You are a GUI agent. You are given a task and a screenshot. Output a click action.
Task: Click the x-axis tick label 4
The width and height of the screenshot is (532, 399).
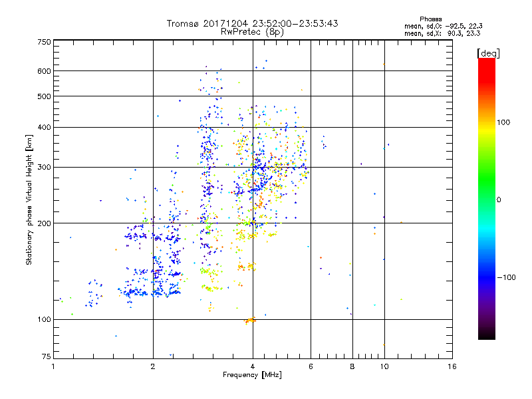(x=253, y=366)
